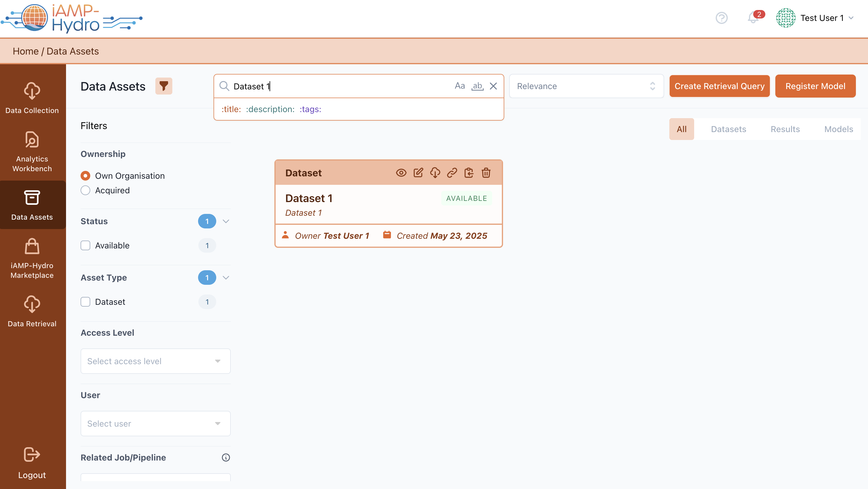The width and height of the screenshot is (868, 489).
Task: Open the Select access level dropdown
Action: [x=155, y=361]
